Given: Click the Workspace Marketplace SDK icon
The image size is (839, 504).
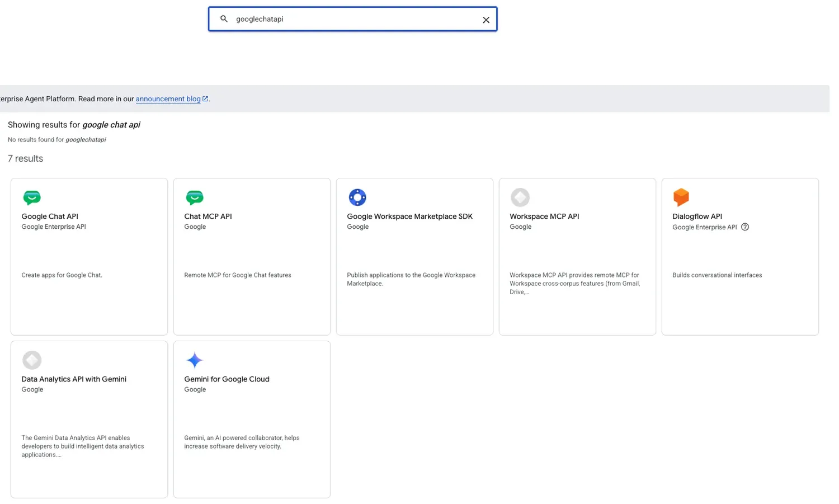Looking at the screenshot, I should (357, 197).
